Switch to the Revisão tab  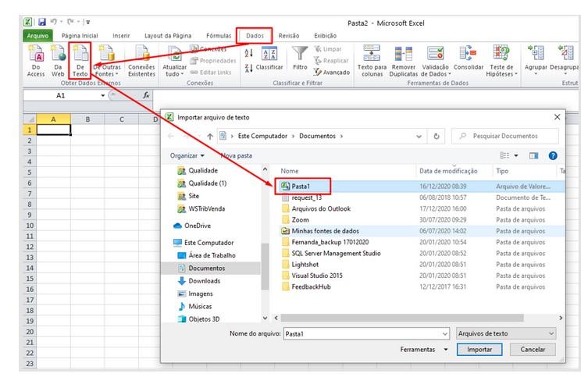(289, 36)
